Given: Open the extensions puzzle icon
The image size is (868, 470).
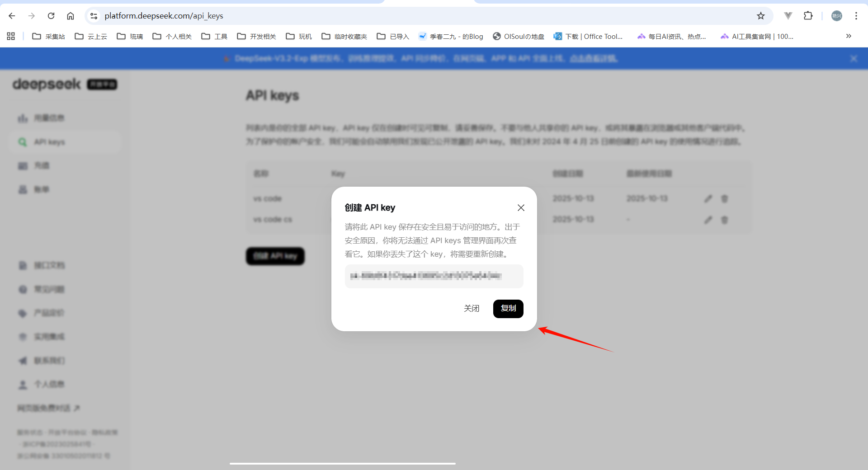Looking at the screenshot, I should (808, 16).
